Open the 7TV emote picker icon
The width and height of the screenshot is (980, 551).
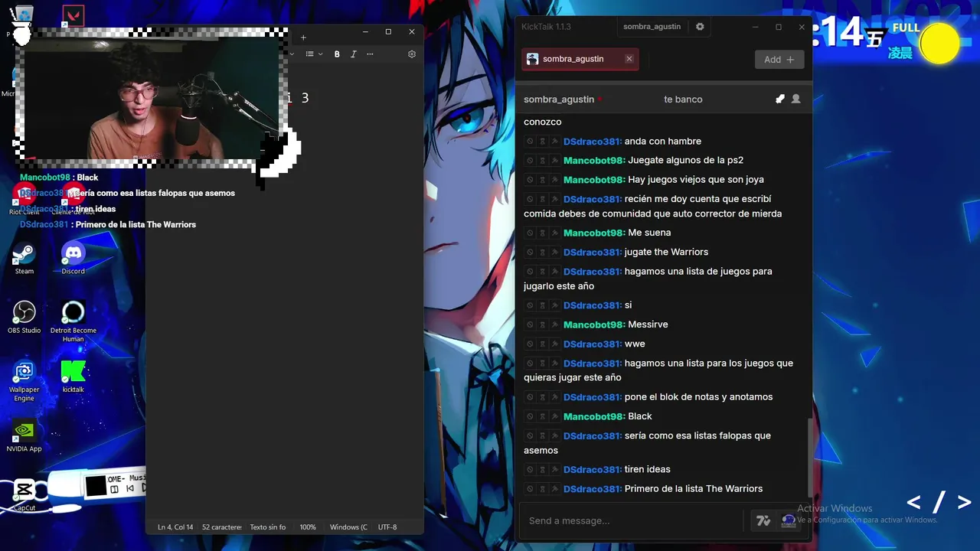pos(763,520)
